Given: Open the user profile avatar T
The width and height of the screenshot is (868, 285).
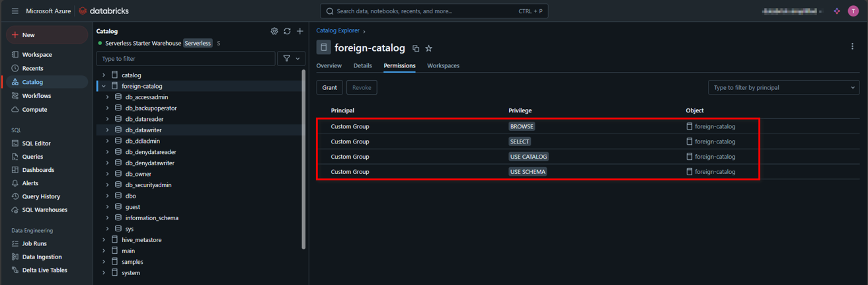Looking at the screenshot, I should click(x=853, y=11).
